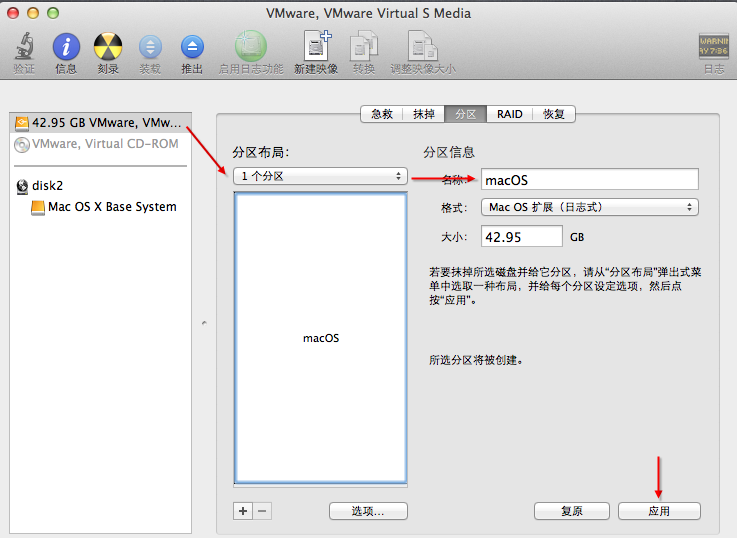
Task: Click the size field showing 42.95
Action: [522, 236]
